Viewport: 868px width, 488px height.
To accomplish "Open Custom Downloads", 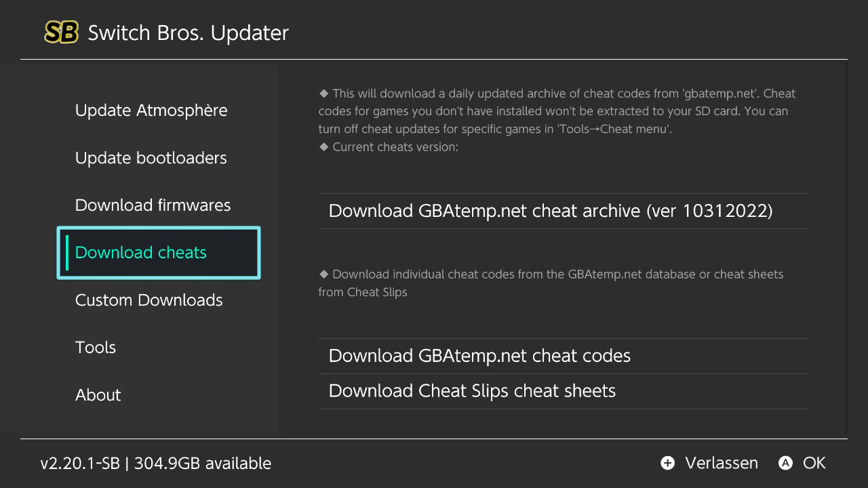I will pos(149,300).
